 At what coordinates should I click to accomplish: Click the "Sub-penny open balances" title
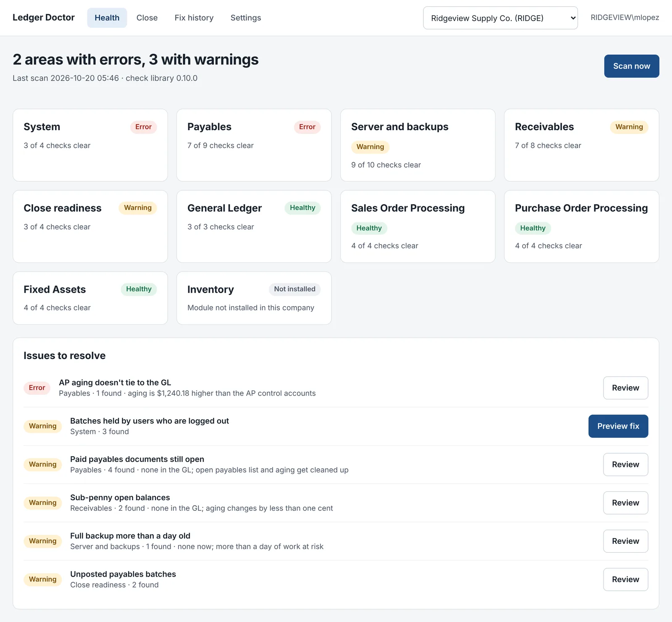pos(120,498)
